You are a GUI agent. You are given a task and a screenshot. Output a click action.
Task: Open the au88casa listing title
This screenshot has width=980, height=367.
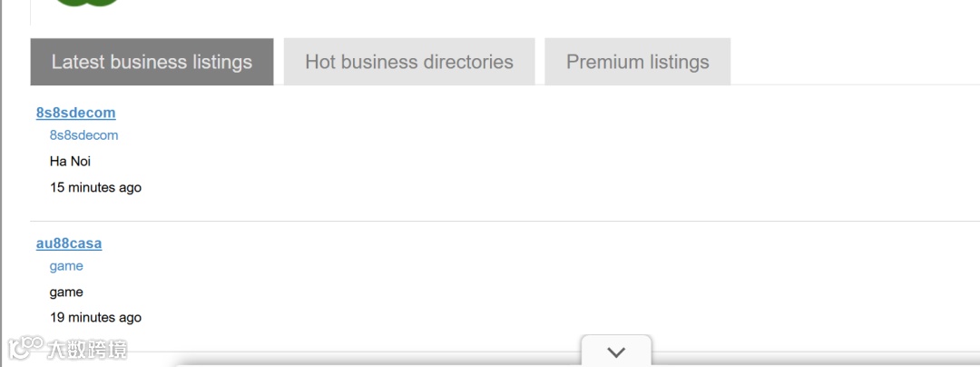pyautogui.click(x=69, y=243)
